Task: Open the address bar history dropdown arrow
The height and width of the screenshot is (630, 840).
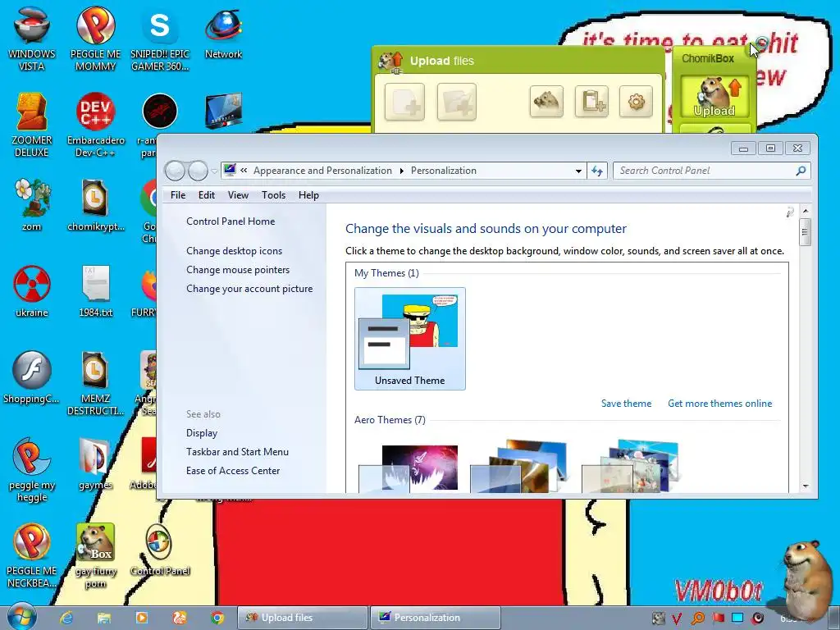Action: tap(578, 171)
